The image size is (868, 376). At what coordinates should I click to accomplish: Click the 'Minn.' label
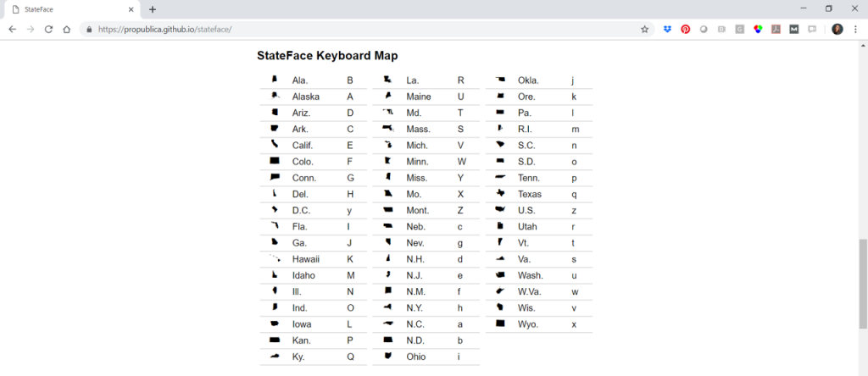pos(417,162)
